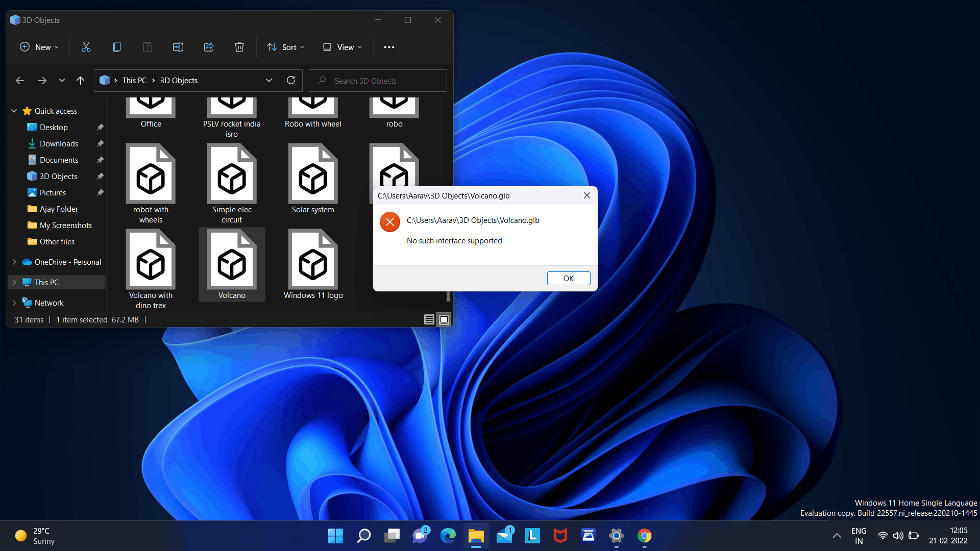Open the View menu
This screenshot has height=551, width=980.
point(342,47)
